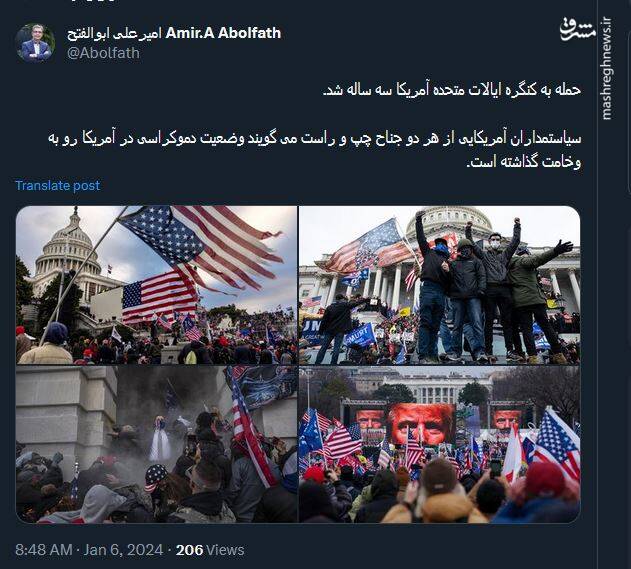Click the blue Trump flag in top-right photo

[x=359, y=335]
